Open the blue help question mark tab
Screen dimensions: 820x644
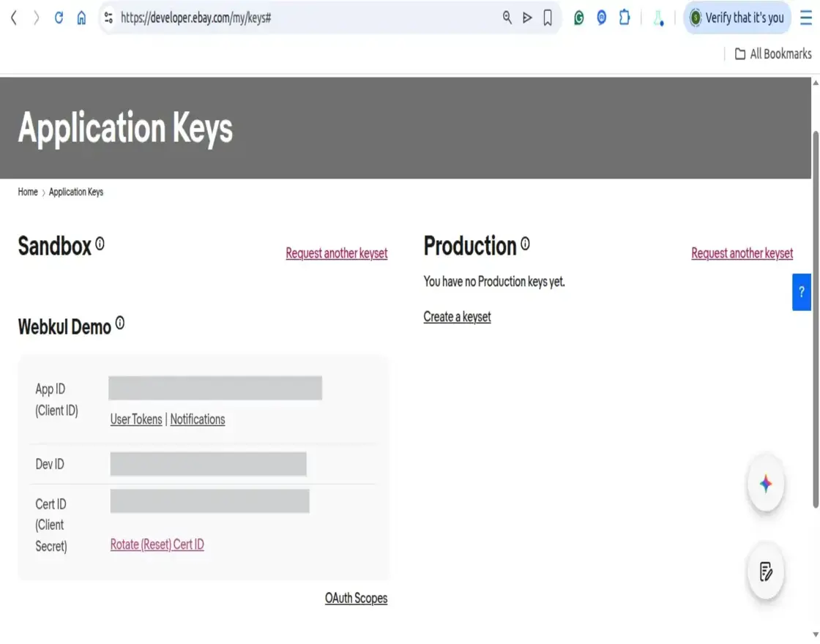point(801,292)
